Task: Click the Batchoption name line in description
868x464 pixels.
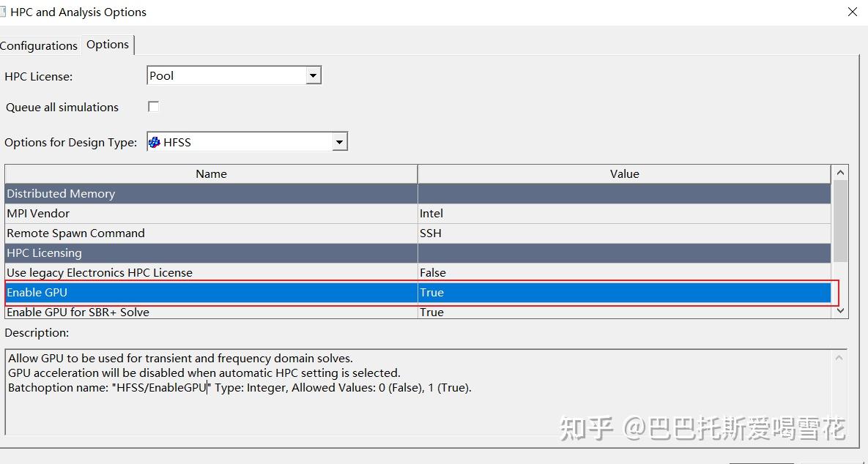Action: (240, 388)
